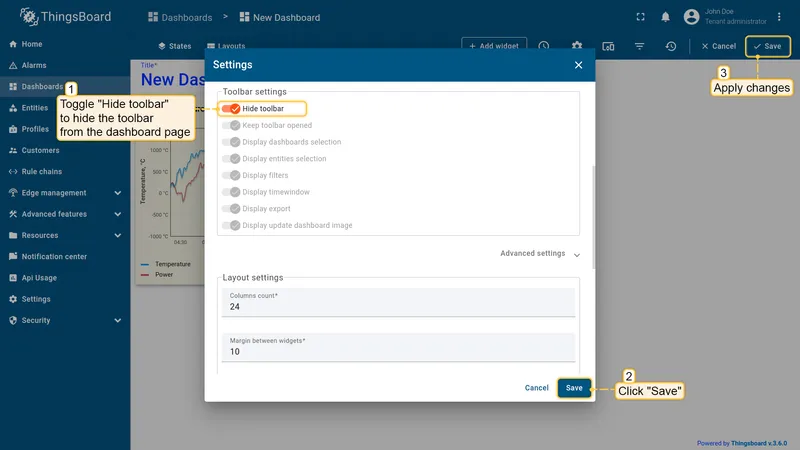Open notifications bell icon
800x450 pixels.
pyautogui.click(x=665, y=17)
